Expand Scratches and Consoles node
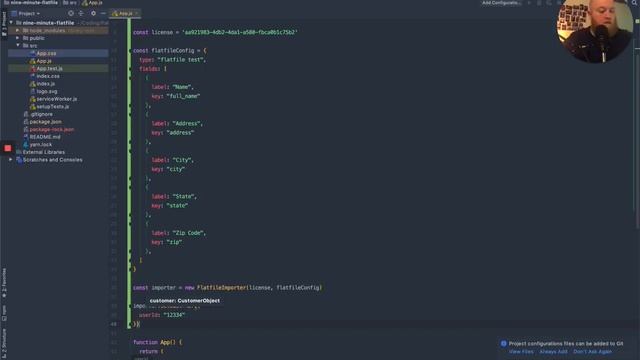Image resolution: width=640 pixels, height=360 pixels. tap(11, 160)
